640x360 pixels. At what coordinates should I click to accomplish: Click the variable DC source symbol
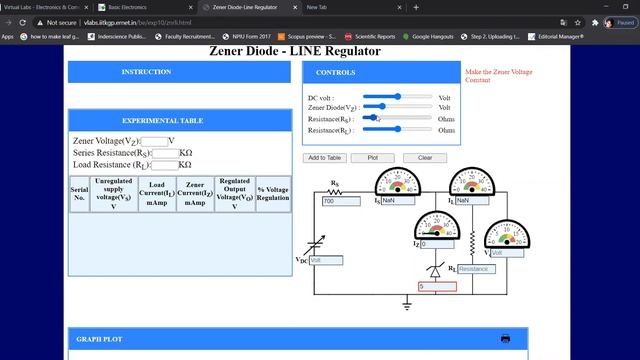315,244
